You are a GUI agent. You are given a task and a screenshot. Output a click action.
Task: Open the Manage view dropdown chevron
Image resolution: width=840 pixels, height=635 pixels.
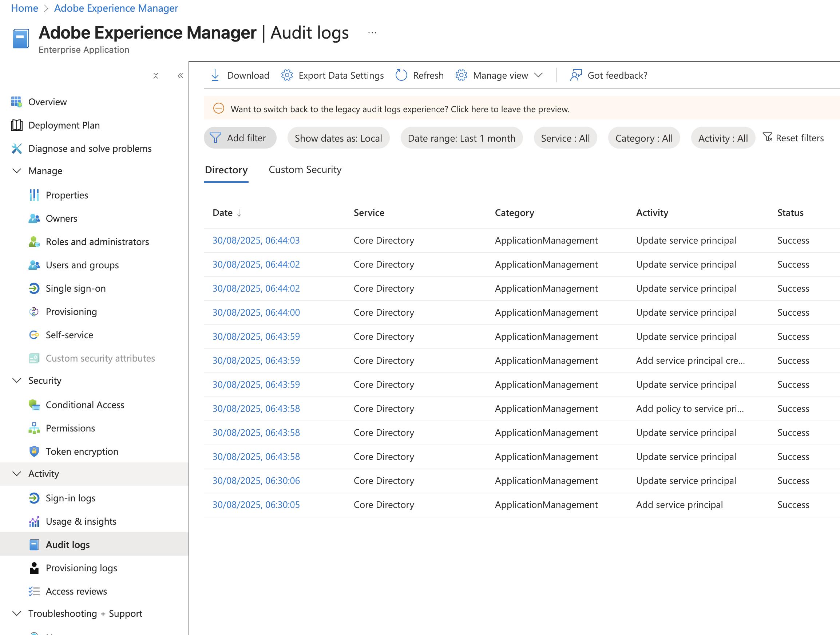(539, 75)
